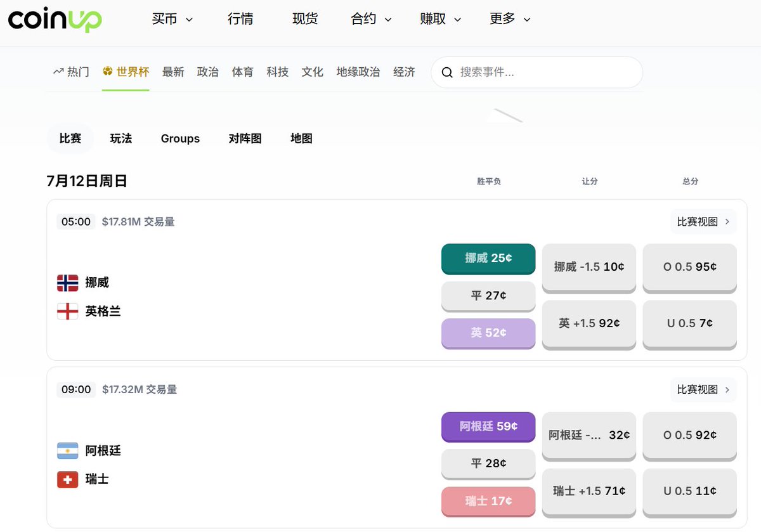Image resolution: width=761 pixels, height=532 pixels.
Task: Select the 文化 category tab
Action: click(x=313, y=72)
